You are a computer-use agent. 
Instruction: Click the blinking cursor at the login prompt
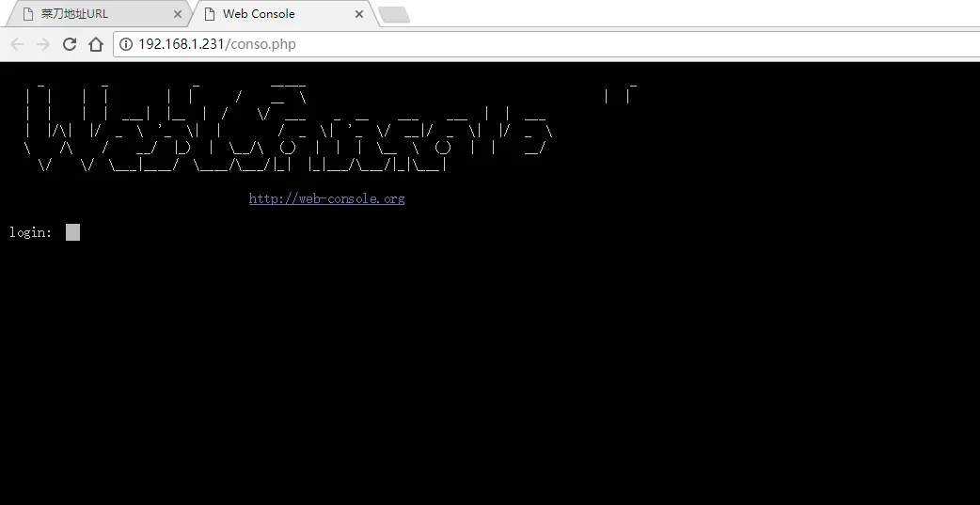click(72, 232)
